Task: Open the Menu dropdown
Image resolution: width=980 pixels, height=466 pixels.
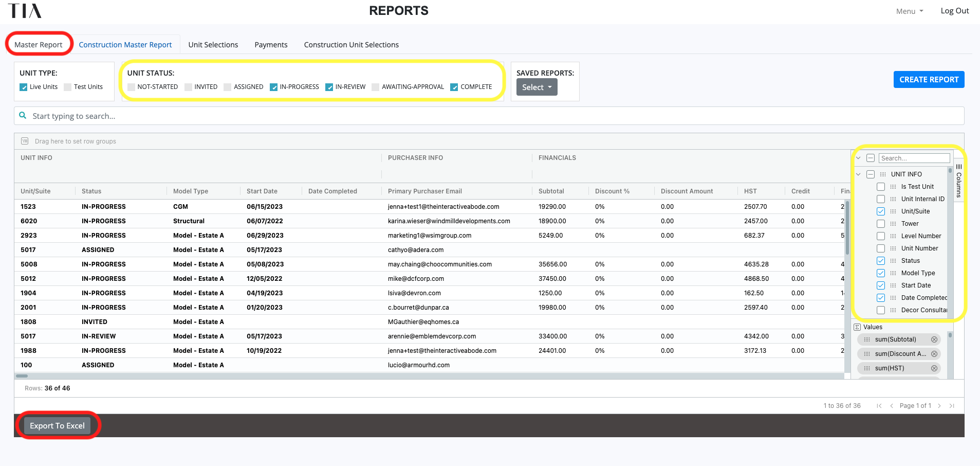Action: pyautogui.click(x=910, y=11)
